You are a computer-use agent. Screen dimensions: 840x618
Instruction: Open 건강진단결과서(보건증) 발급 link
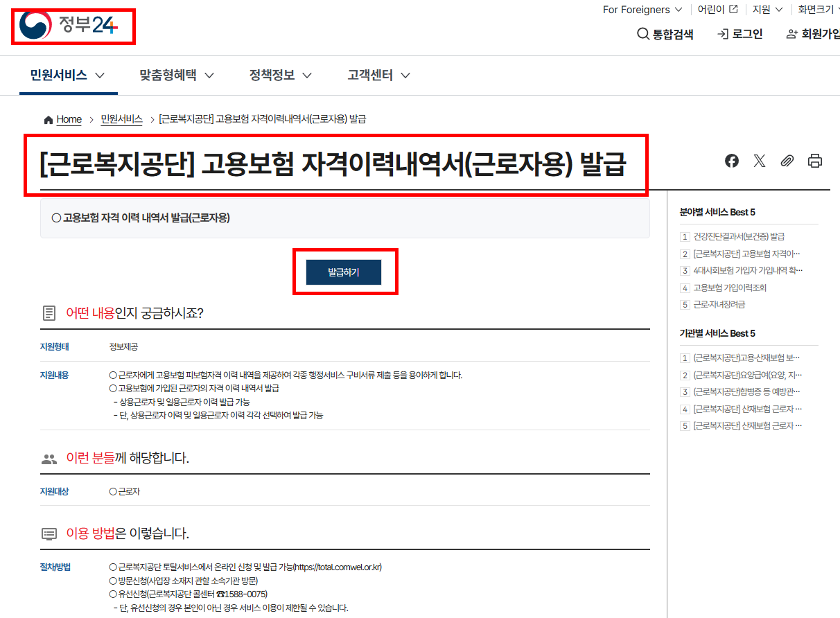[x=739, y=236]
